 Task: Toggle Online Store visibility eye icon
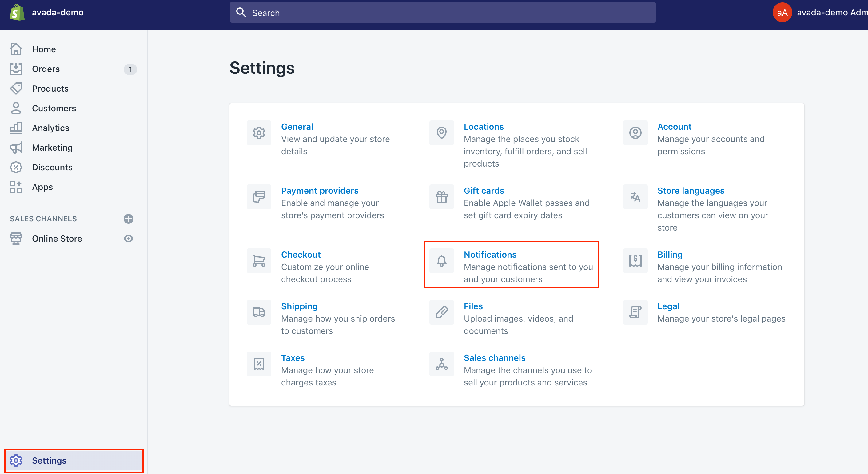point(129,238)
